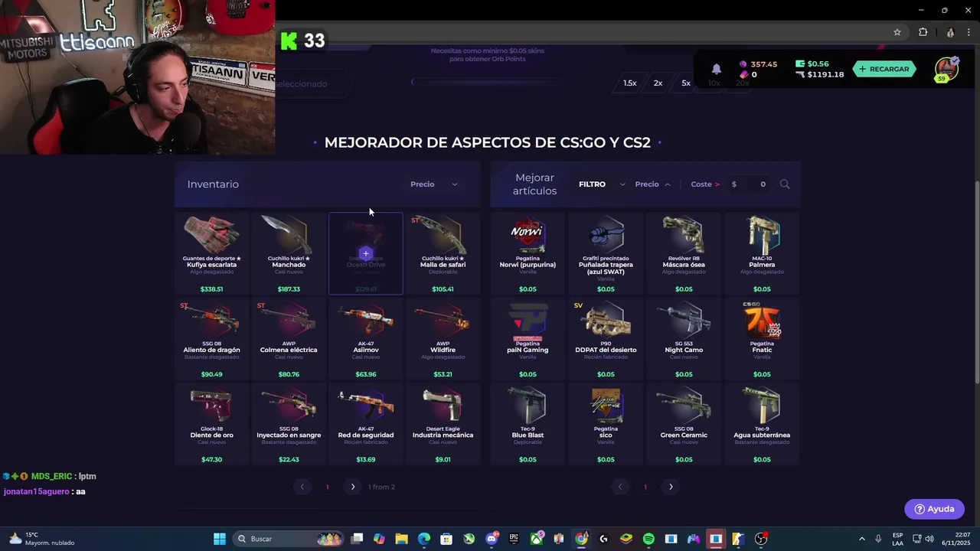
Task: Select AK-47 Asiimov skin
Action: tap(366, 338)
